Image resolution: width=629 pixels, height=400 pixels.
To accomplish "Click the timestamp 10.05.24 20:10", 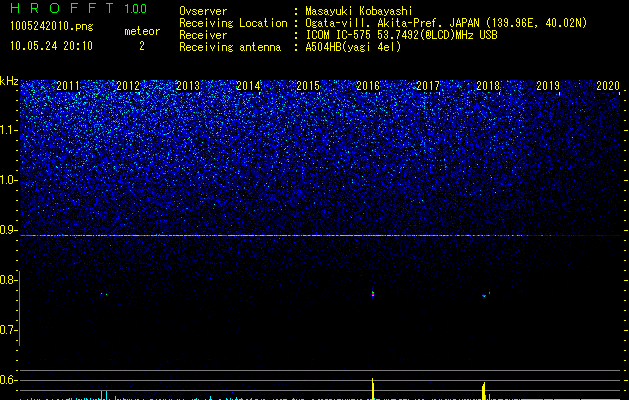I will coord(51,46).
